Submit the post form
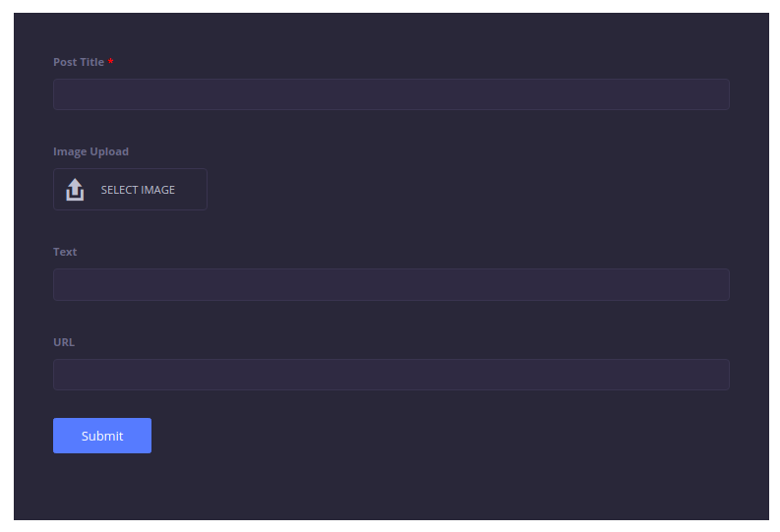Screen dimensions: 780x532 coord(102,436)
